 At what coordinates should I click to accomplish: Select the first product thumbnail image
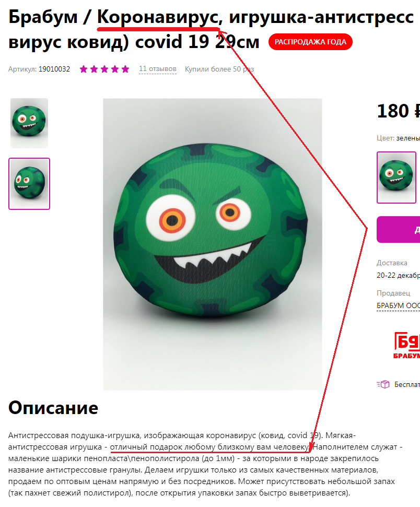tap(29, 123)
